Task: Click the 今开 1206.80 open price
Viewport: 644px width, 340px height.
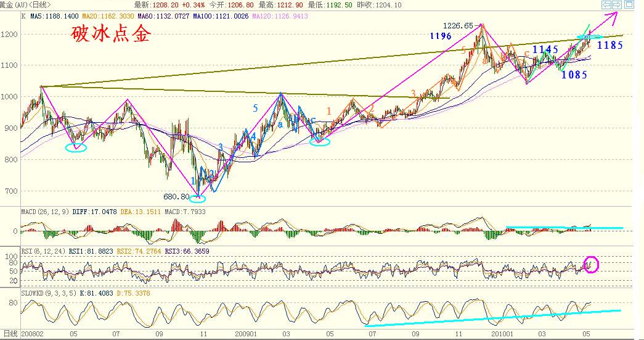Action: [231, 6]
